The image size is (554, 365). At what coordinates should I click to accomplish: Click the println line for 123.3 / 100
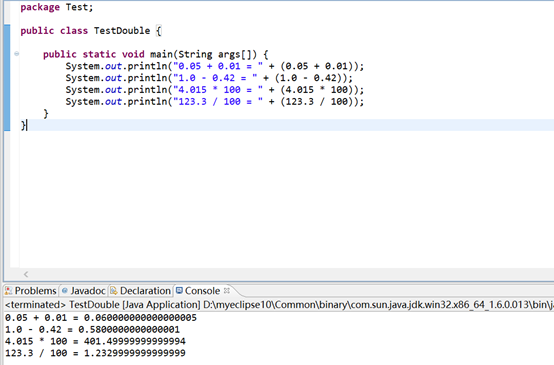(214, 102)
